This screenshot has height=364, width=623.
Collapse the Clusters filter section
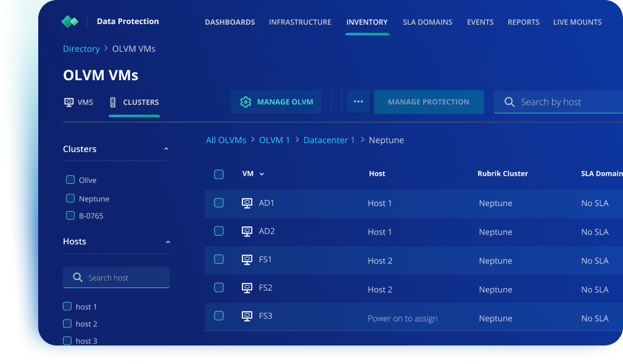pos(167,148)
